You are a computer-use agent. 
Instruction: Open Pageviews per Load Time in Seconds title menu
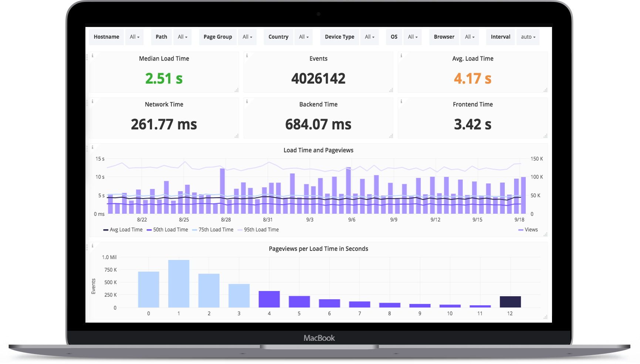[318, 249]
